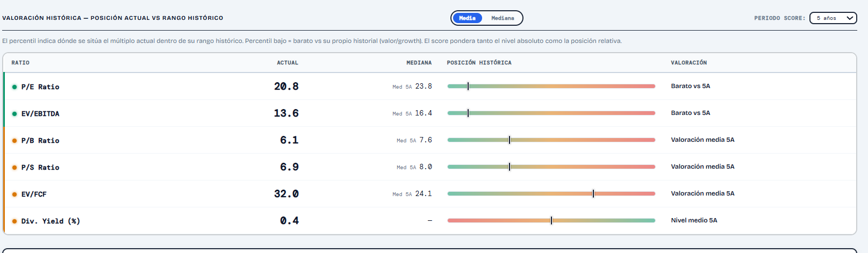Open the Periodo Score 5 años dropdown

click(x=833, y=18)
